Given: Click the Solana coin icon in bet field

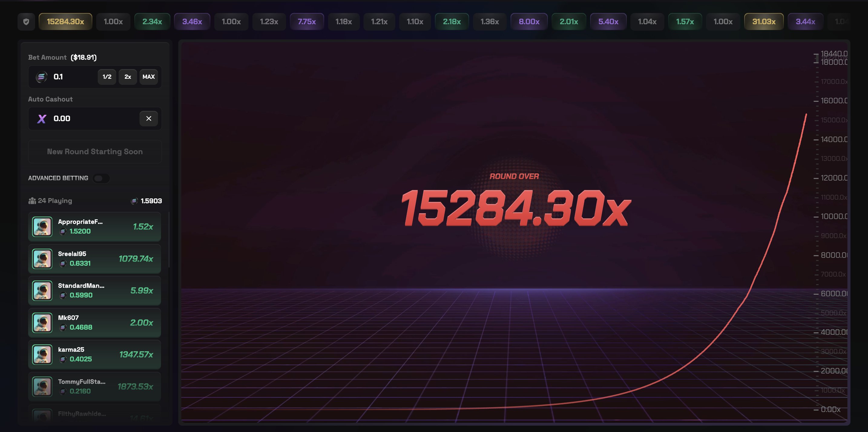Looking at the screenshot, I should click(x=41, y=77).
